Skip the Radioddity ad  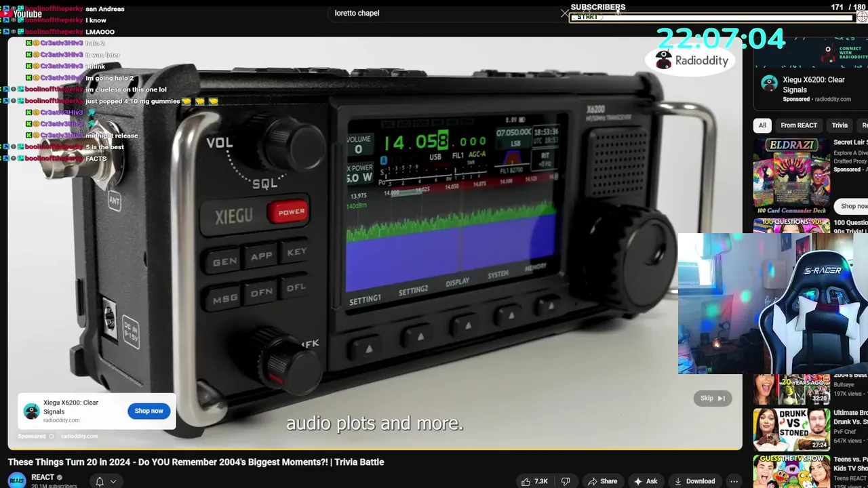(712, 399)
